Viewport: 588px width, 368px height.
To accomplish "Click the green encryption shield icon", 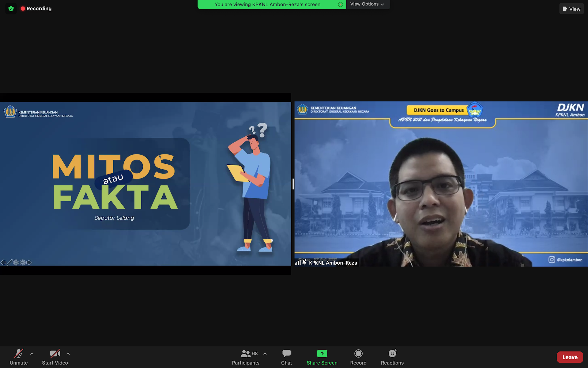I will pos(11,9).
